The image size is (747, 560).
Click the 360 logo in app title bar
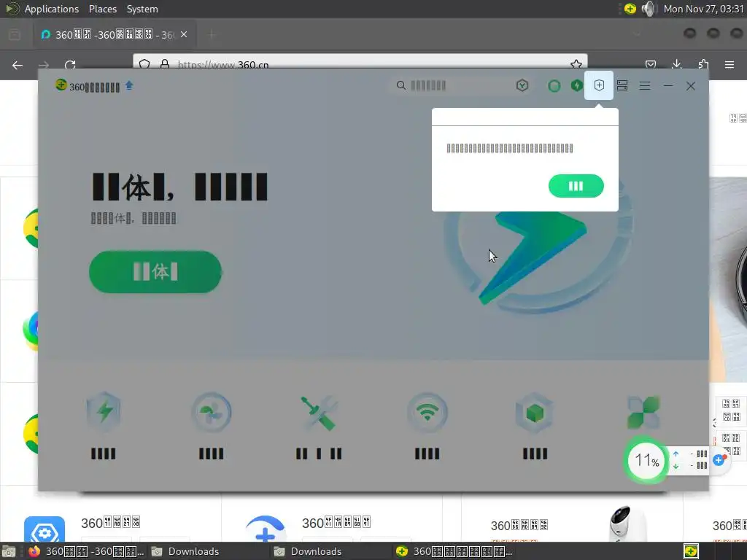click(61, 85)
